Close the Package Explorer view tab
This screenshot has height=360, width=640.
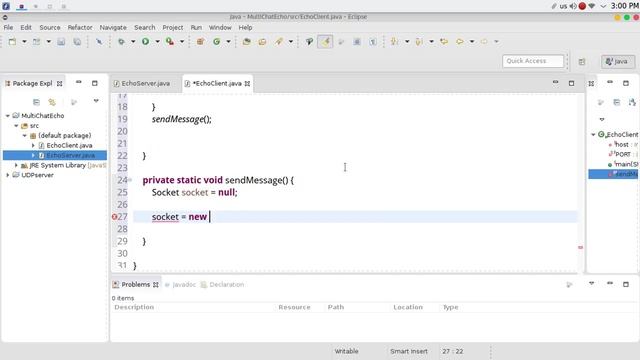pyautogui.click(x=60, y=84)
